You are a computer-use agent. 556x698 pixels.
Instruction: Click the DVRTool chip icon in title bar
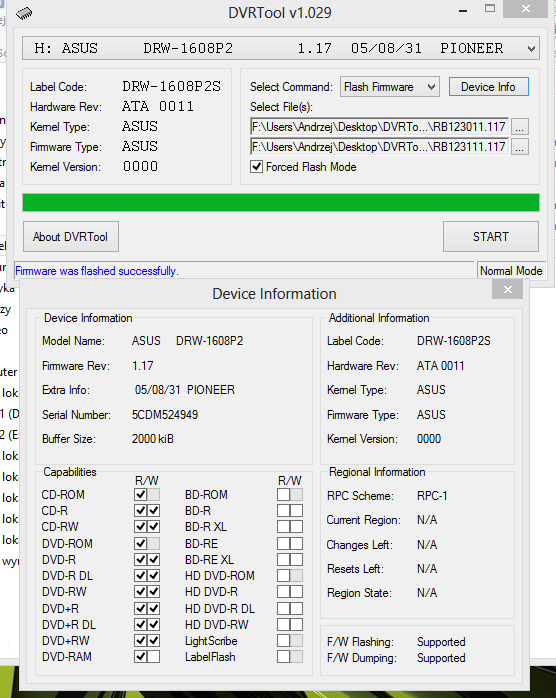[24, 14]
